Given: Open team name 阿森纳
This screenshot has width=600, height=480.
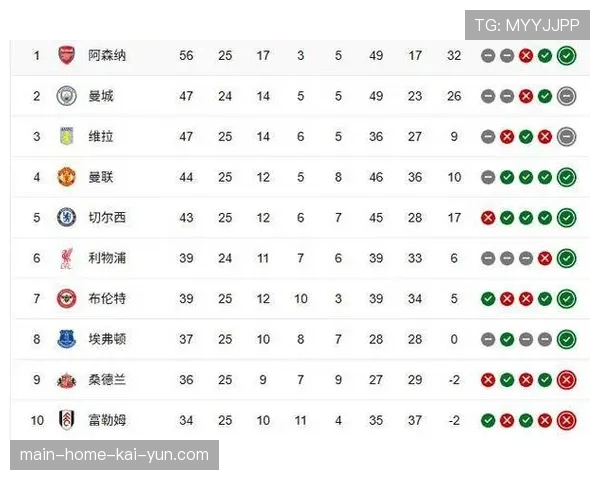Looking at the screenshot, I should pos(107,55).
